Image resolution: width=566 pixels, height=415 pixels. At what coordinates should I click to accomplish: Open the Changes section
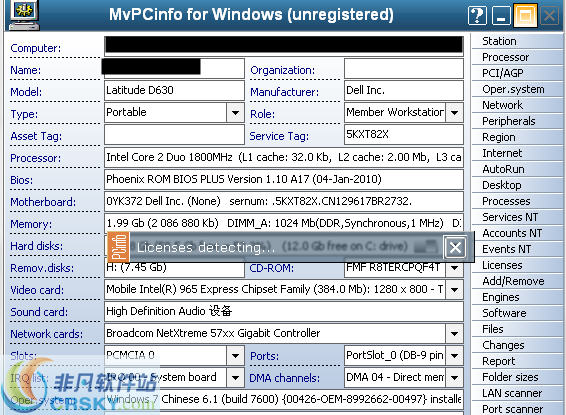[x=517, y=345]
